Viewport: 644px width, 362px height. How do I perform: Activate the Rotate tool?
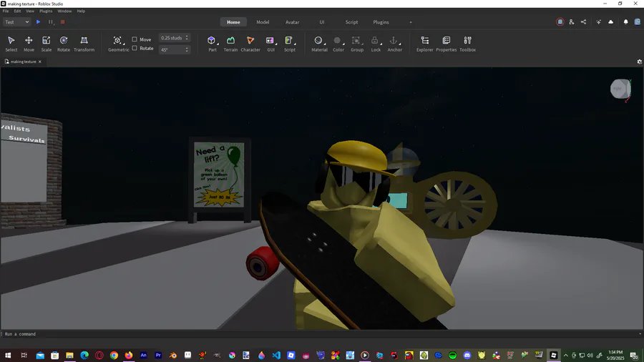pyautogui.click(x=63, y=44)
